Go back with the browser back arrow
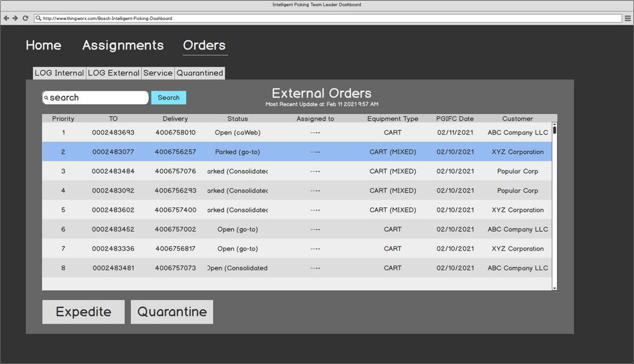 [6, 18]
